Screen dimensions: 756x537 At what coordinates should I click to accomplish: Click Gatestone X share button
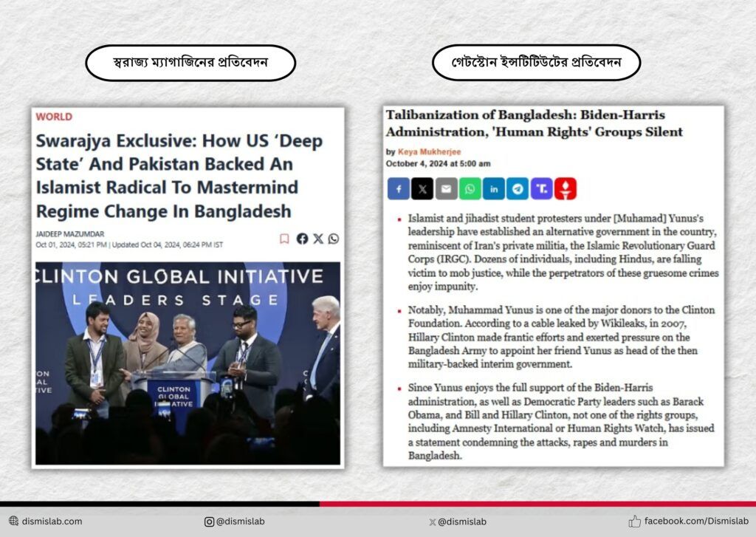pyautogui.click(x=422, y=188)
